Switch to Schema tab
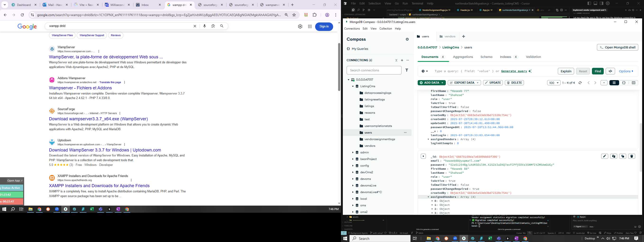This screenshot has width=644, height=242. point(486,57)
